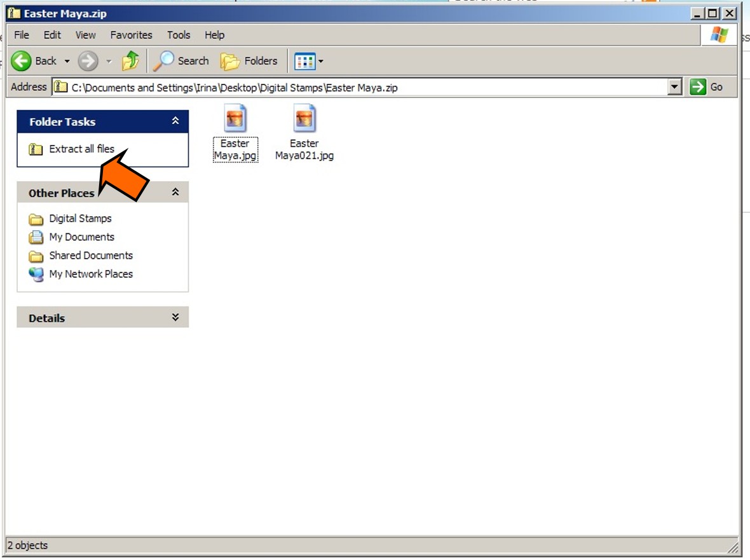Open My Network Places link
Screen dimensions: 750x560
point(91,274)
